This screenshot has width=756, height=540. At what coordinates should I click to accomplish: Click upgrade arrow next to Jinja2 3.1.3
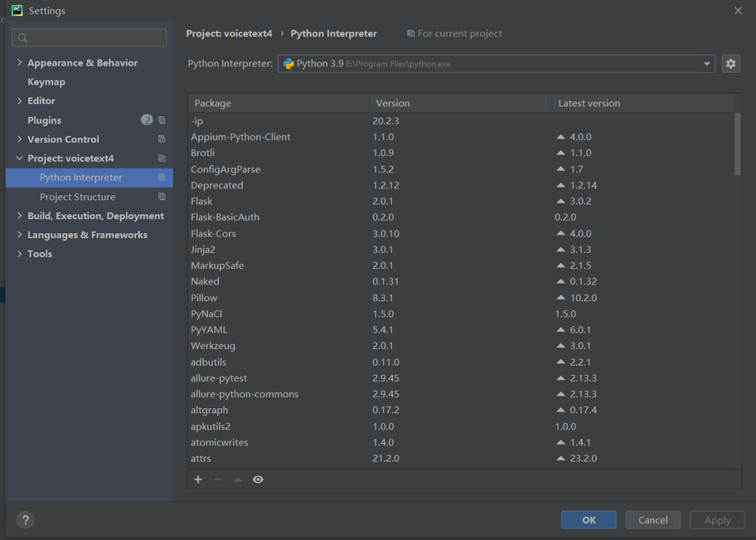pyautogui.click(x=560, y=249)
